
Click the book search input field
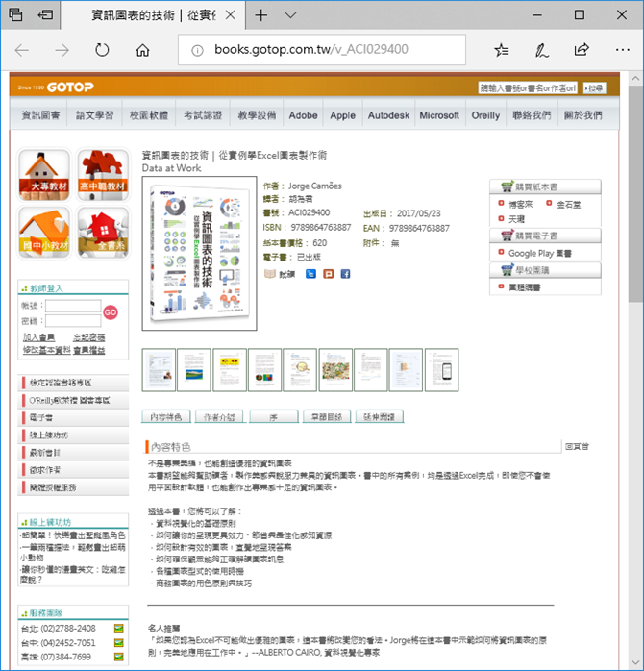point(528,88)
